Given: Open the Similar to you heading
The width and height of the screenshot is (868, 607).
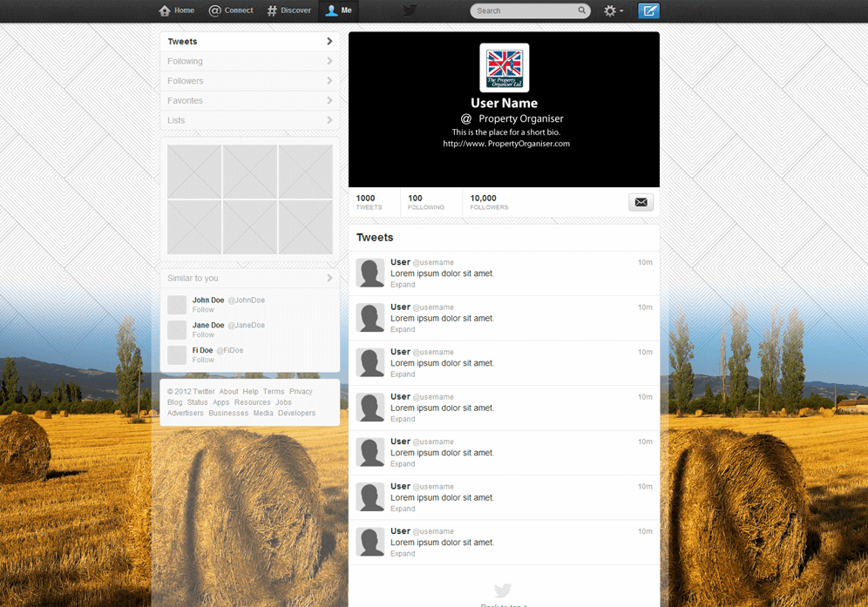Looking at the screenshot, I should point(193,279).
